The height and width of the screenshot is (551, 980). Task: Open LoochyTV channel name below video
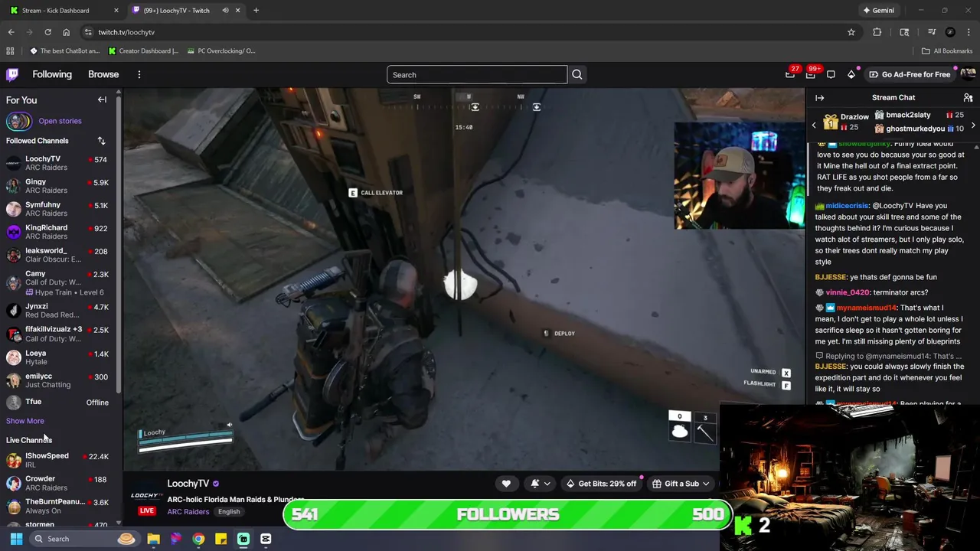(x=188, y=484)
